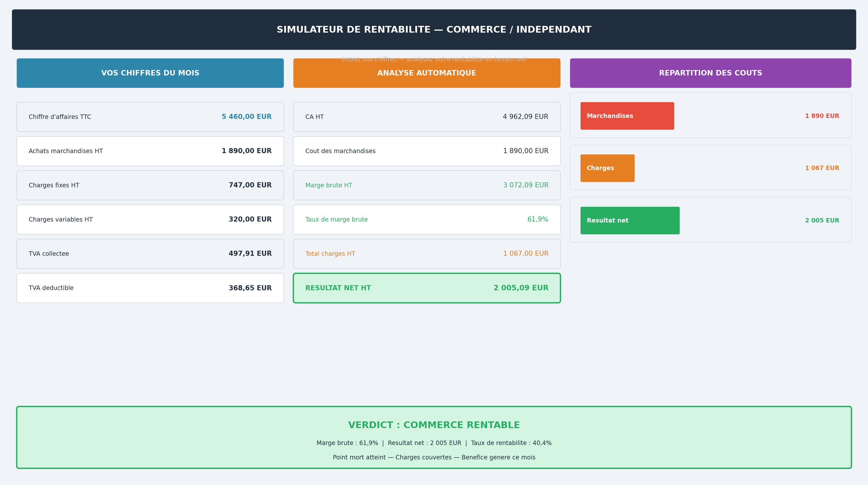868x485 pixels.
Task: Click the Marge brute HT row
Action: click(x=426, y=185)
